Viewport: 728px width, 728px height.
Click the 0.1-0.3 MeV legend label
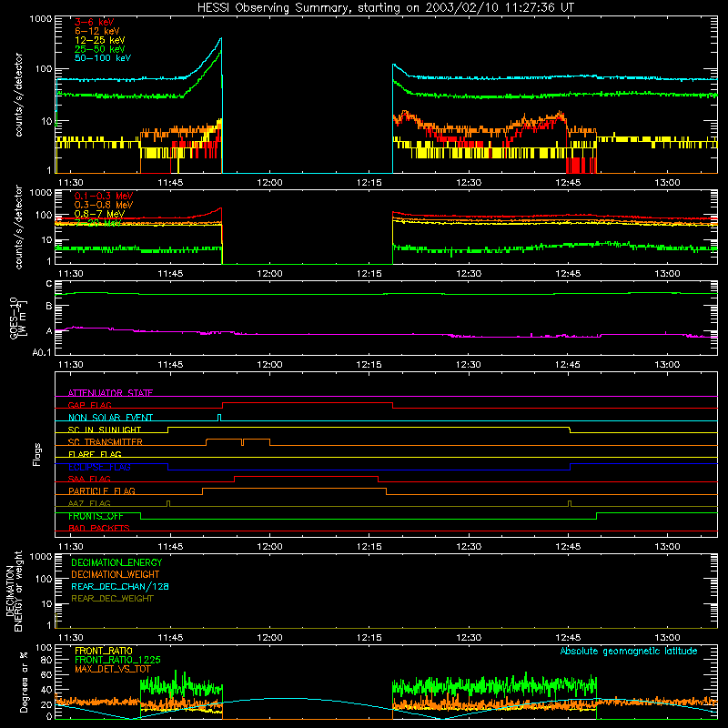point(104,196)
